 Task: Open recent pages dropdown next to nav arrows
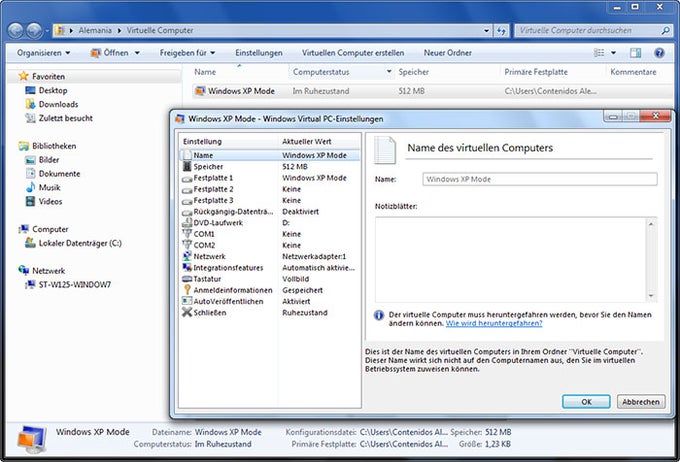[47, 31]
